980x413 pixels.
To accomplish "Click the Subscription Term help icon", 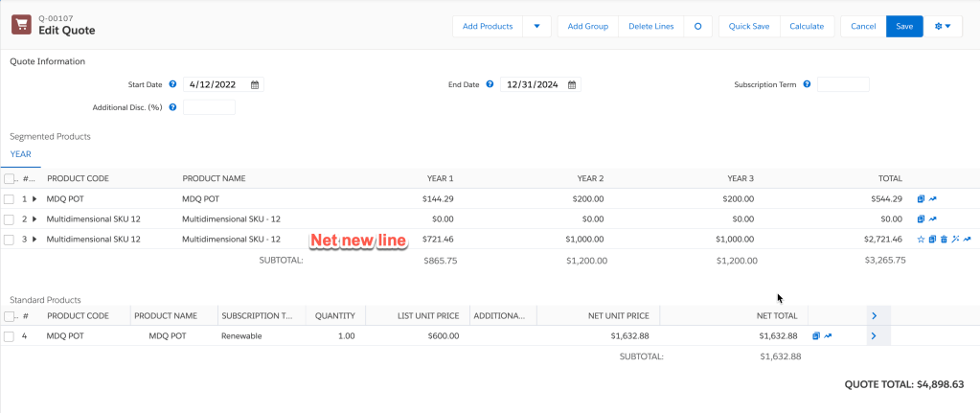I will 807,84.
